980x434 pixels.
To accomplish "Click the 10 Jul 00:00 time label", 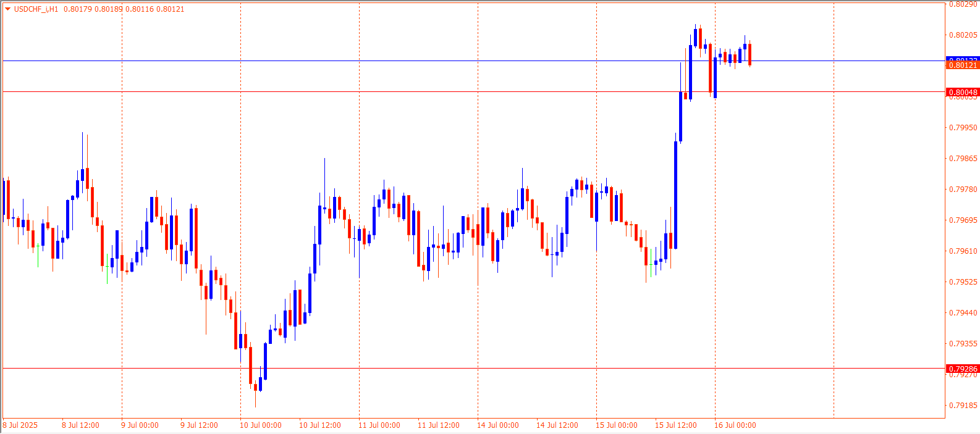I will (261, 425).
